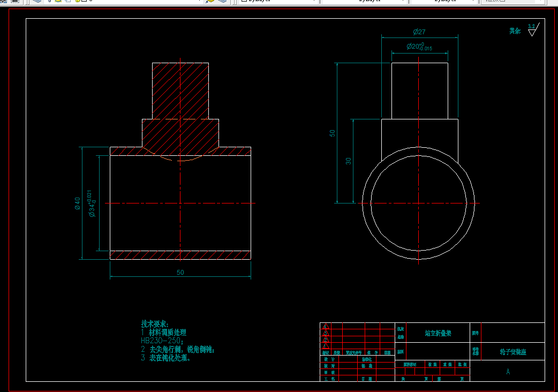The width and height of the screenshot is (558, 392).
Task: Click the 比例 cell in title block
Action: pyautogui.click(x=462, y=365)
